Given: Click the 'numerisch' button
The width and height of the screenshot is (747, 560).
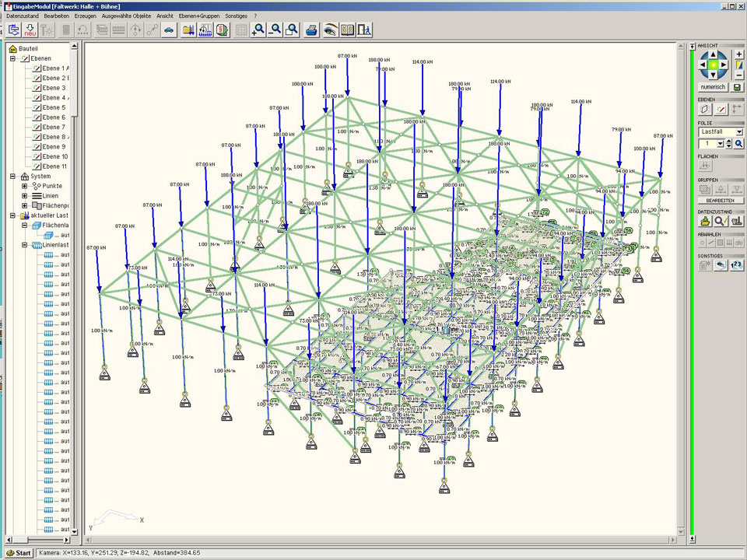Looking at the screenshot, I should point(713,87).
